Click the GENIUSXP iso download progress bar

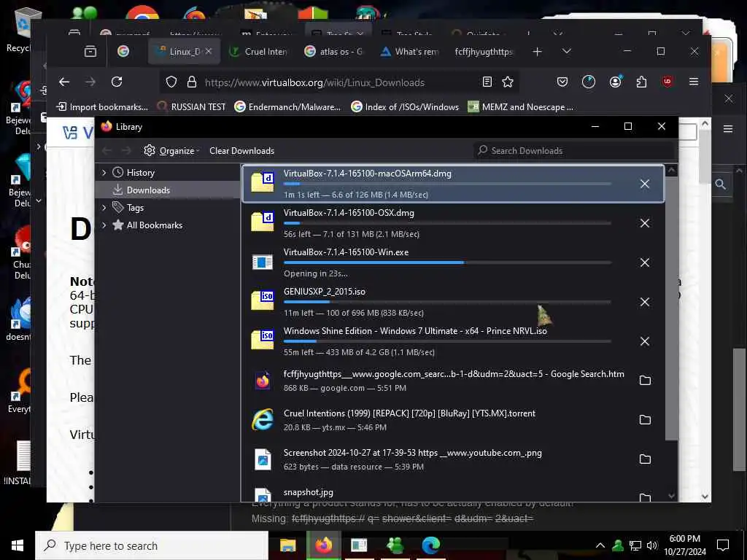pos(447,302)
